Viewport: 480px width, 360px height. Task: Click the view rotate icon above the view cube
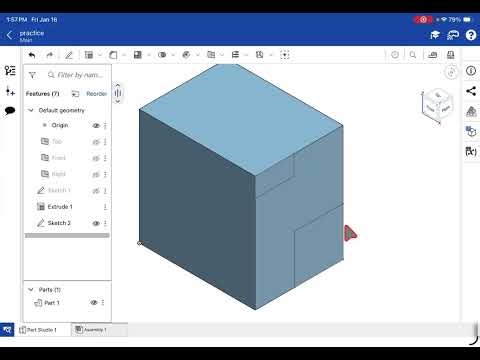click(x=451, y=72)
